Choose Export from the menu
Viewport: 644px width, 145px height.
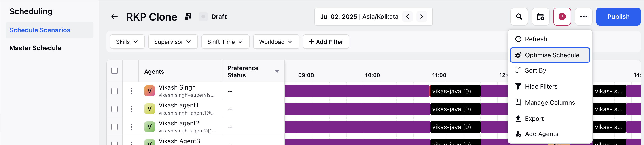pos(550,119)
